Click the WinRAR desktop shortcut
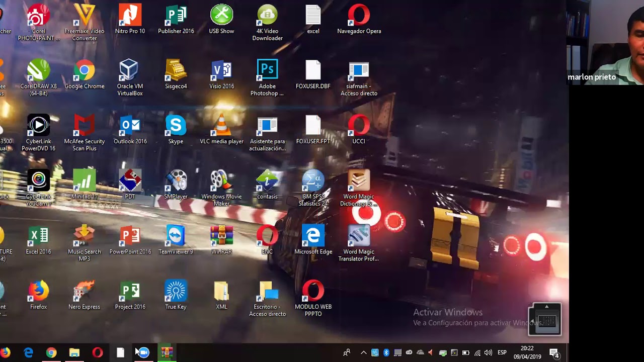This screenshot has height=362, width=644. pyautogui.click(x=221, y=240)
